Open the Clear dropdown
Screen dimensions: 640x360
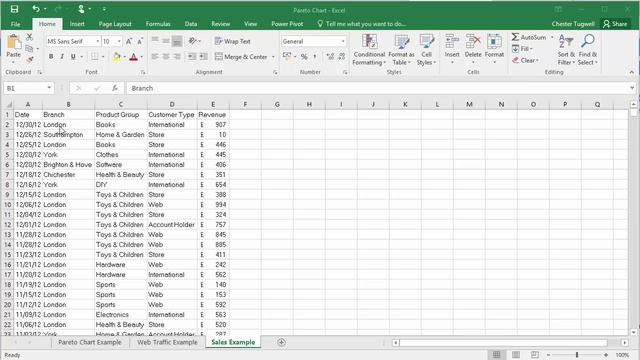(525, 60)
